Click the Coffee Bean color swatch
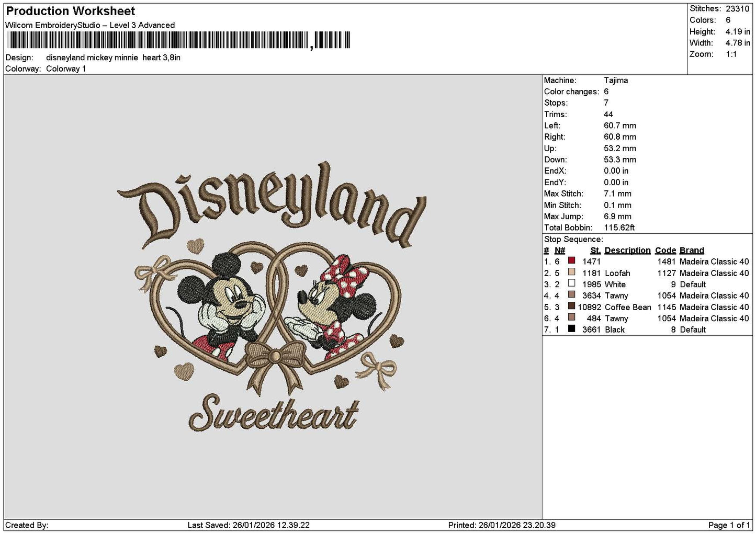756x534 pixels. coord(571,306)
